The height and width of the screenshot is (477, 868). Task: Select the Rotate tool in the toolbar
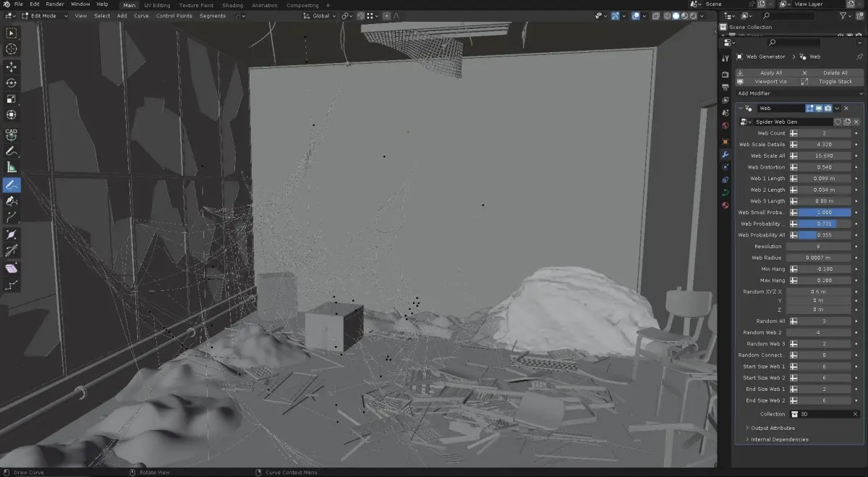click(x=12, y=83)
